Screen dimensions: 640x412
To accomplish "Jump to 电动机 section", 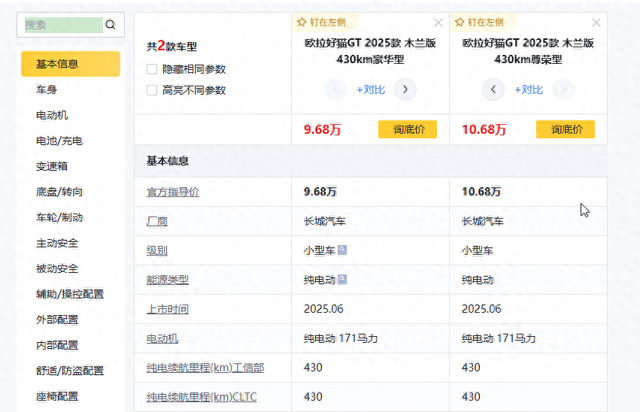I will tap(52, 115).
